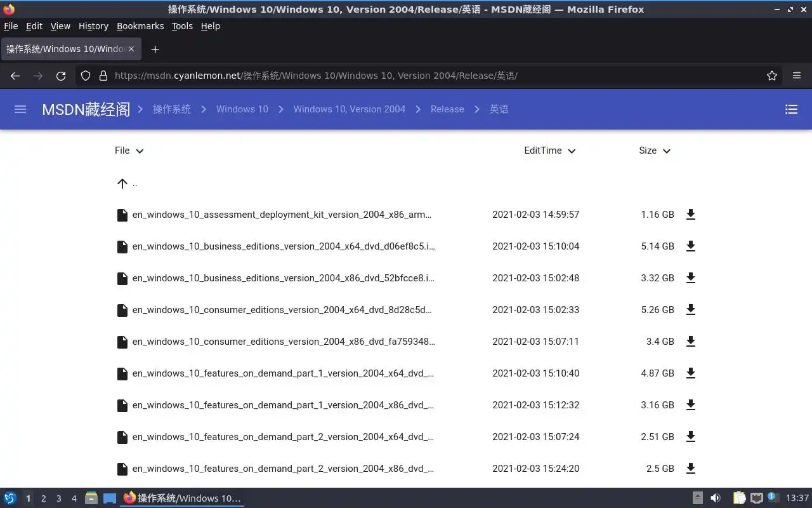This screenshot has width=812, height=508.
Task: Switch to workspace 2
Action: 44,498
